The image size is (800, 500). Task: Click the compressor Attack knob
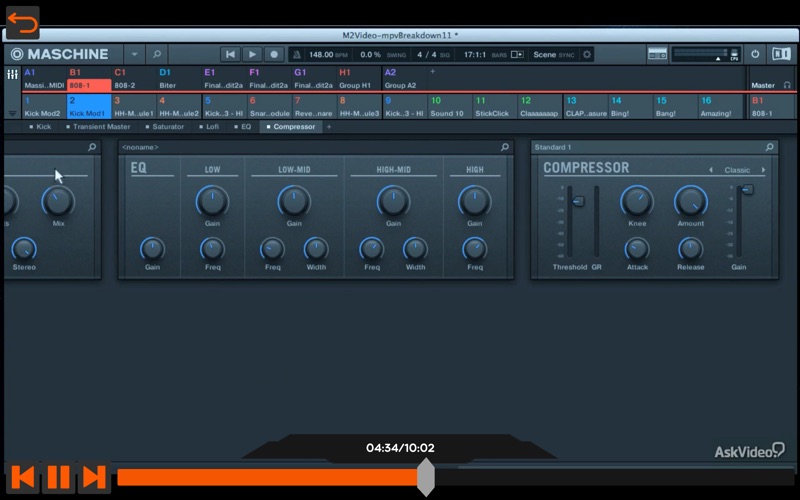pos(637,249)
